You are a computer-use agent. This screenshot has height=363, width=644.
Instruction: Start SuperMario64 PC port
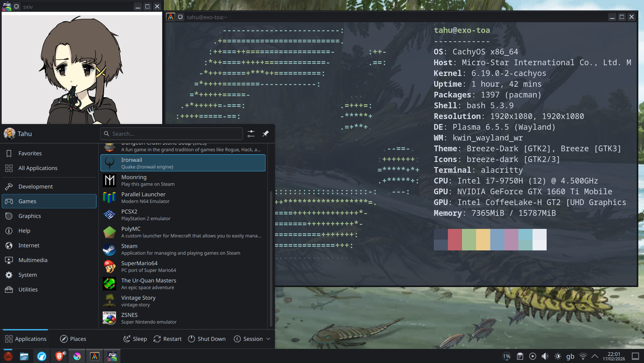pyautogui.click(x=183, y=266)
